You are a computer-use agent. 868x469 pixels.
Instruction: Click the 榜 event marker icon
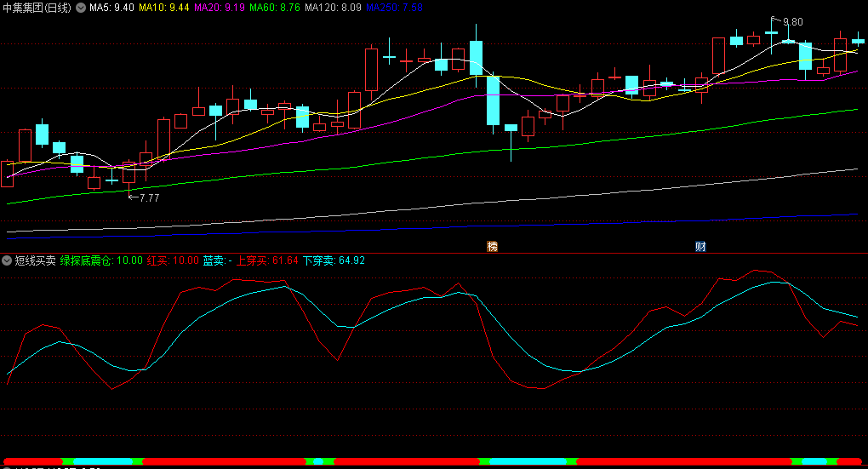492,247
